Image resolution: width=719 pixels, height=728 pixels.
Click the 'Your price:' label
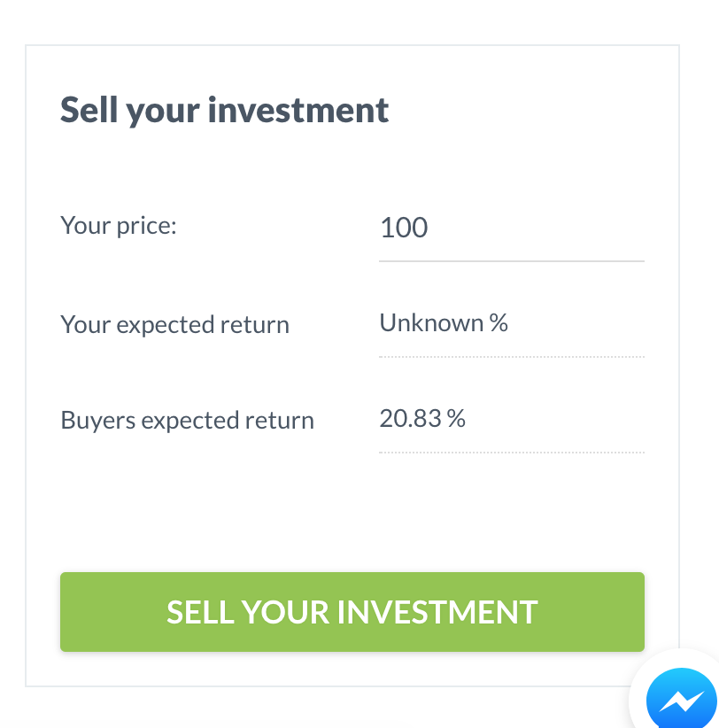point(119,226)
